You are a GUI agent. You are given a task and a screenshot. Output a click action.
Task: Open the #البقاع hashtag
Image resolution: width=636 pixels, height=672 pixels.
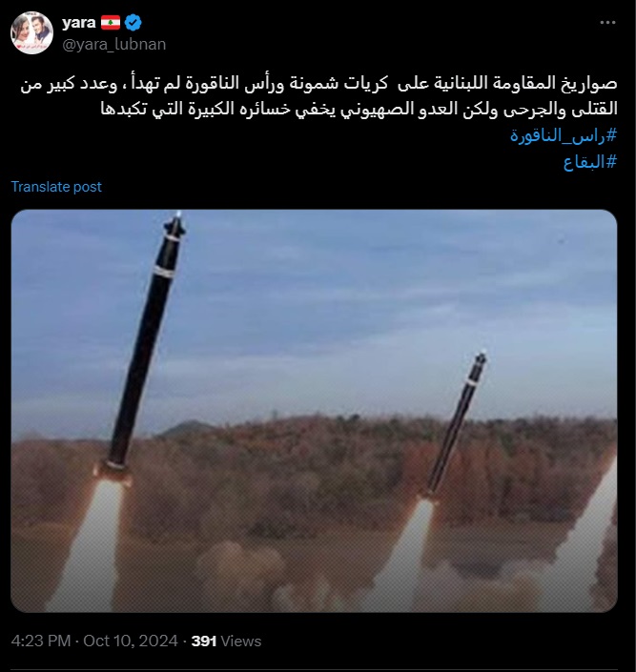(589, 162)
